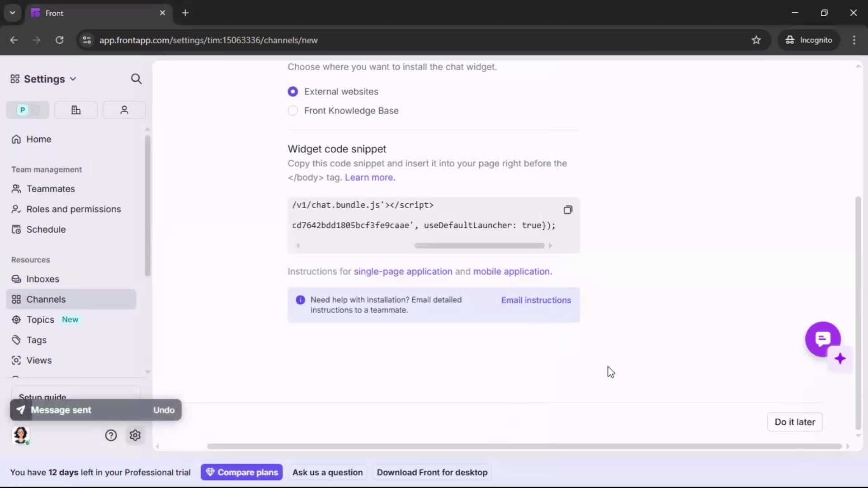Copy the widget code snippet
The width and height of the screenshot is (868, 488).
pyautogui.click(x=567, y=210)
